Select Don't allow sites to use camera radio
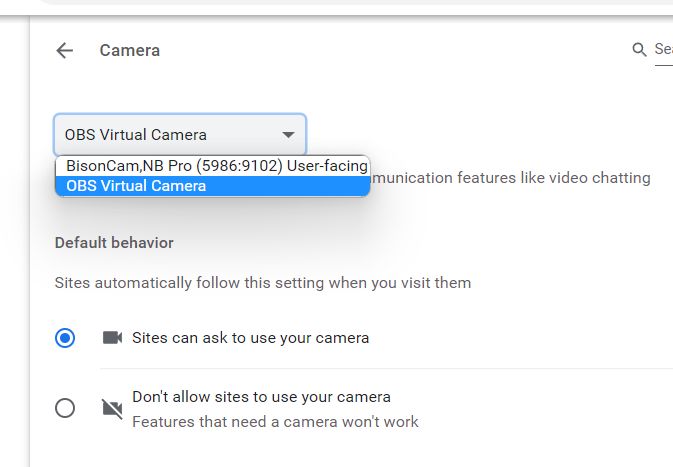 pos(65,408)
